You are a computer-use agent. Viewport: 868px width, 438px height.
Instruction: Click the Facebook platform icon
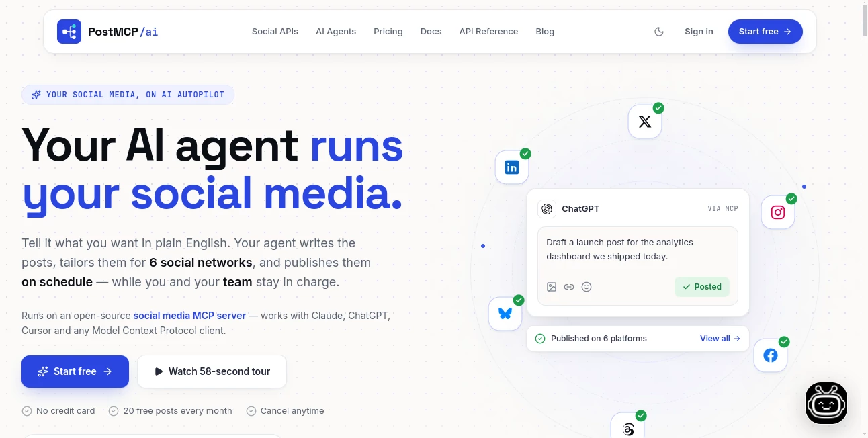tap(771, 355)
